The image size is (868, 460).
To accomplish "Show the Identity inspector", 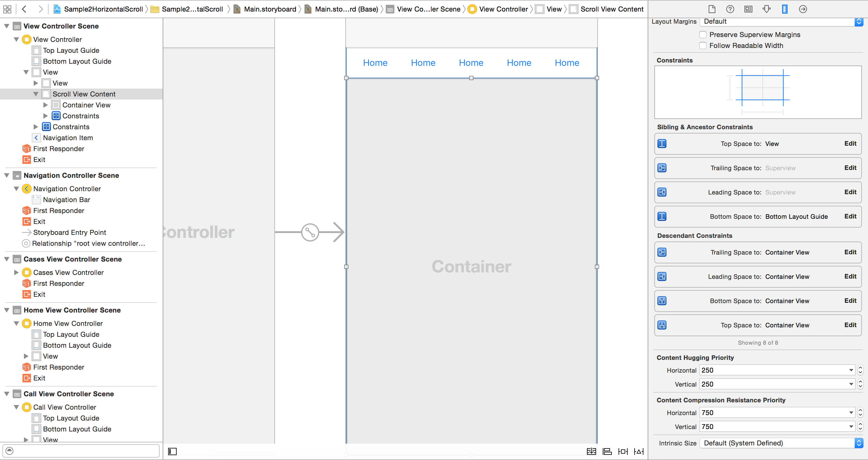I will [x=748, y=9].
